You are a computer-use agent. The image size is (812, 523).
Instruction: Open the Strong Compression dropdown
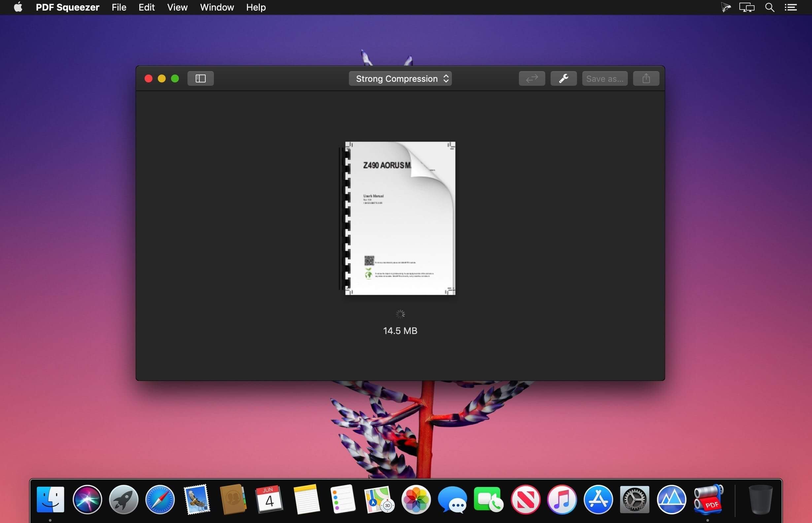coord(400,78)
